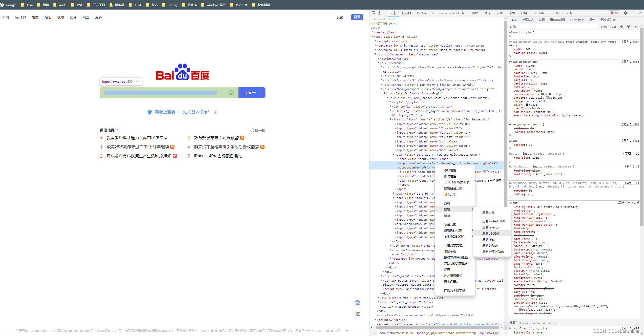This screenshot has height=336, width=644.
Task: Open the 新闻 news link
Action: coord(6,17)
